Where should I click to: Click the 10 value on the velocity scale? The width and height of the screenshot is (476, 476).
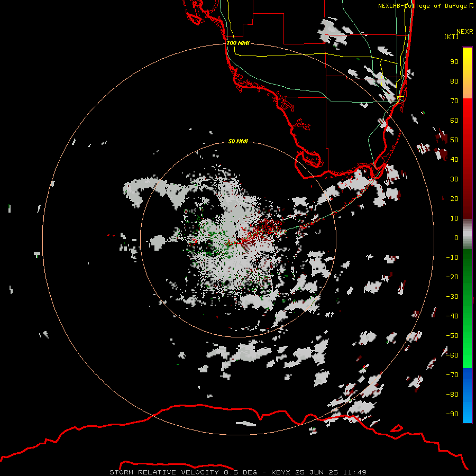click(454, 218)
